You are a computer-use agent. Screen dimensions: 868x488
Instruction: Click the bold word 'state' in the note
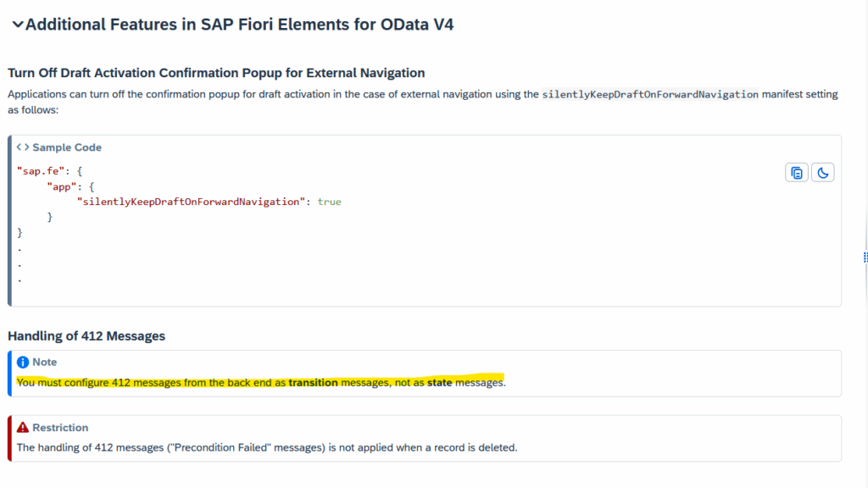click(440, 382)
